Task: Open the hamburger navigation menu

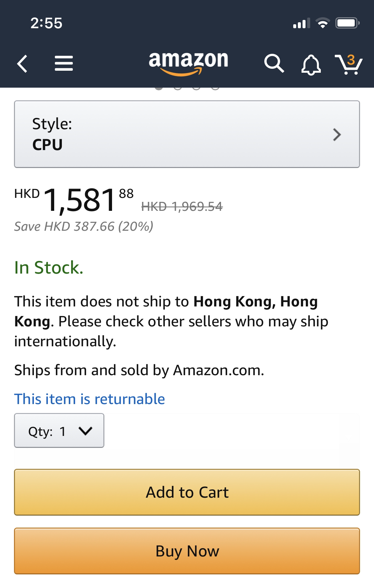Action: [63, 64]
